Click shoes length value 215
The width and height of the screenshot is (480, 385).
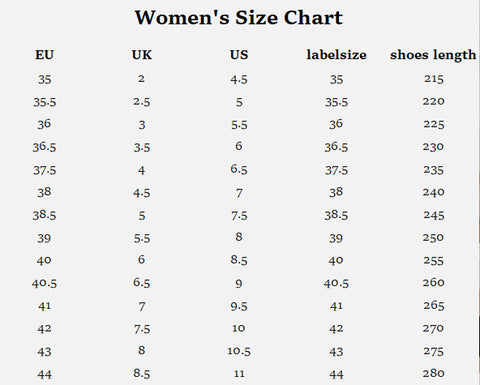coord(434,79)
